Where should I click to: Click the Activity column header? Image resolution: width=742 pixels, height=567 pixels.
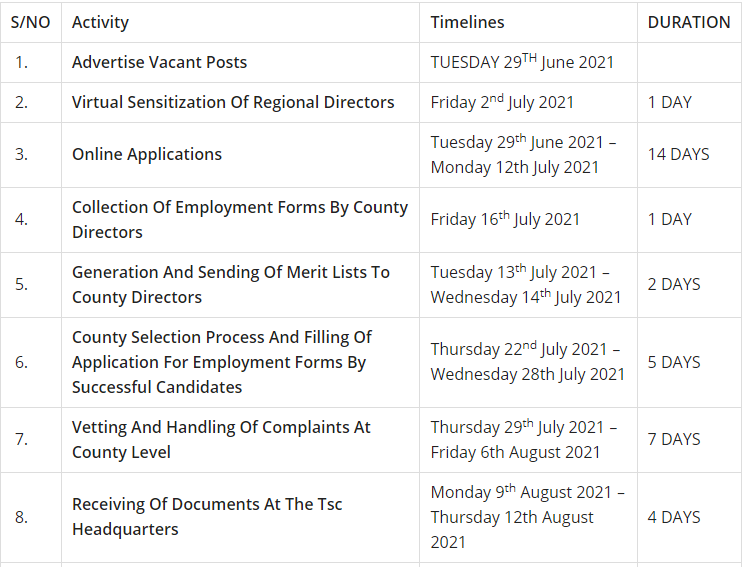coord(100,22)
